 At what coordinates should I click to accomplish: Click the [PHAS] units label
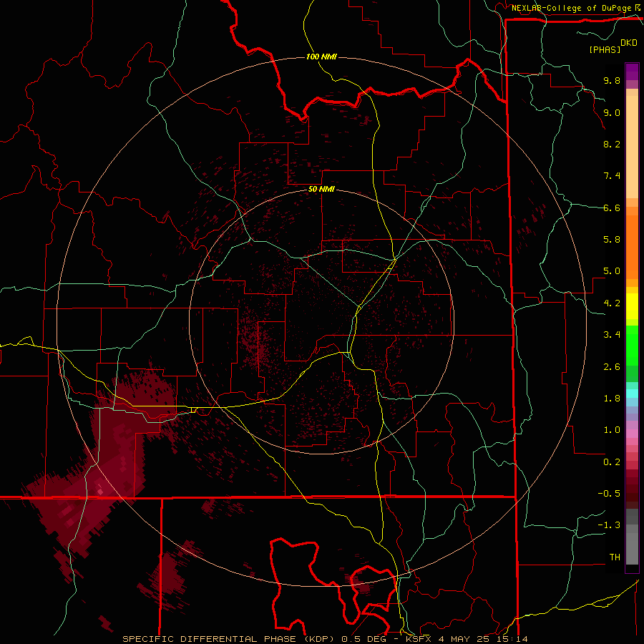pos(605,49)
